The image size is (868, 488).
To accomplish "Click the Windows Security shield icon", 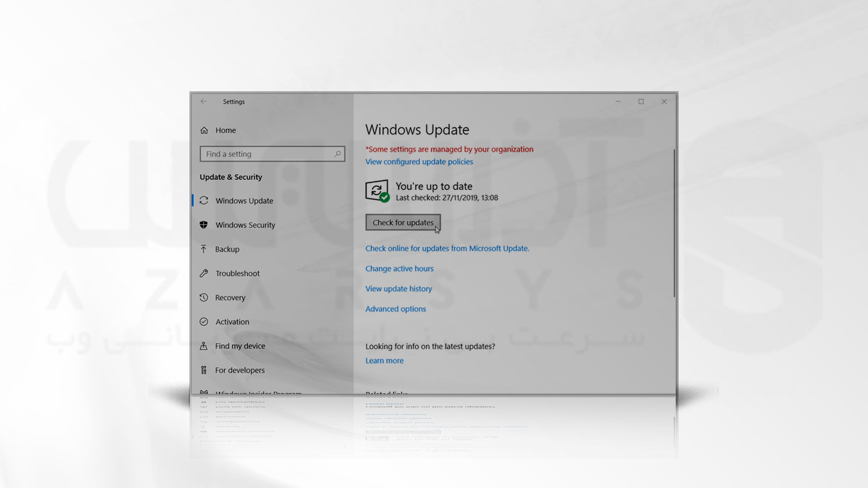I will click(x=204, y=225).
